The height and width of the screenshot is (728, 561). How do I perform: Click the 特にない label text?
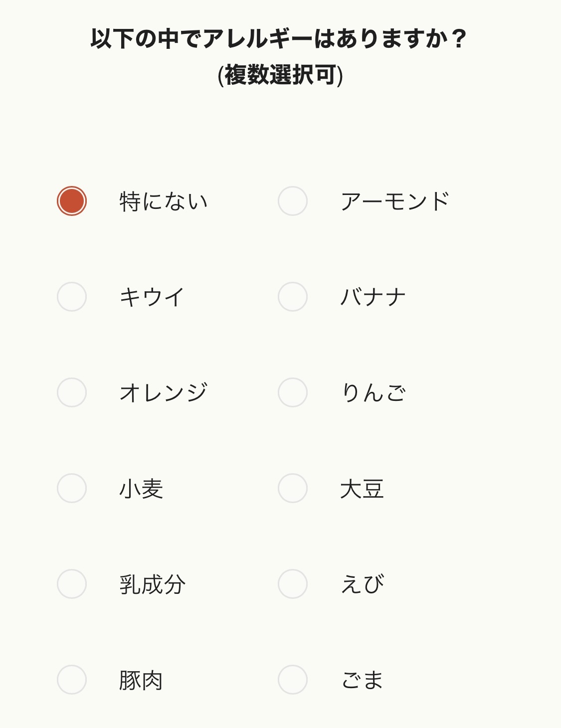click(x=164, y=201)
